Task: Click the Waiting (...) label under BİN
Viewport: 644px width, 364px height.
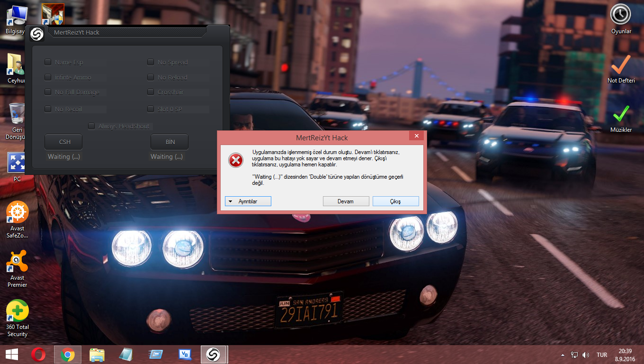Action: 167,156
